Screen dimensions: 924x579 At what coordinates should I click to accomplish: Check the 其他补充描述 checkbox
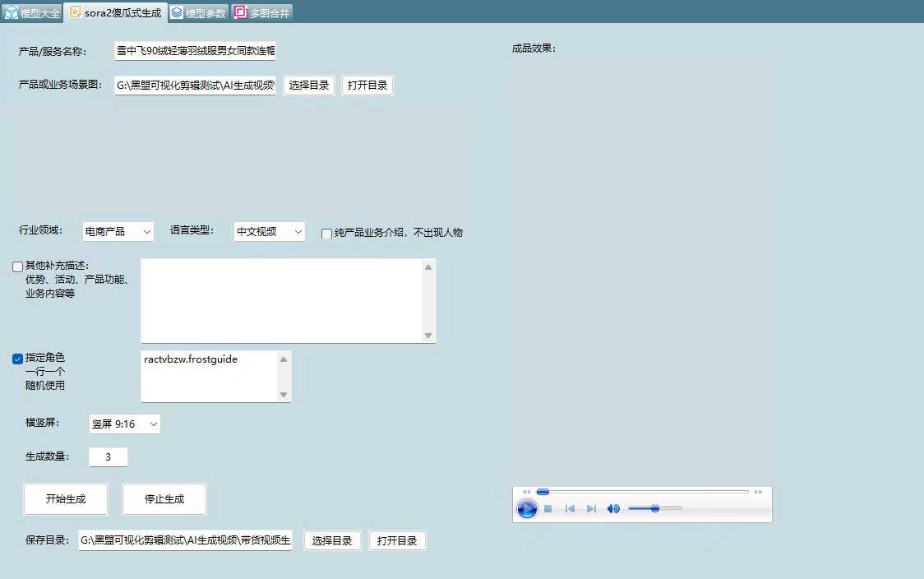17,266
